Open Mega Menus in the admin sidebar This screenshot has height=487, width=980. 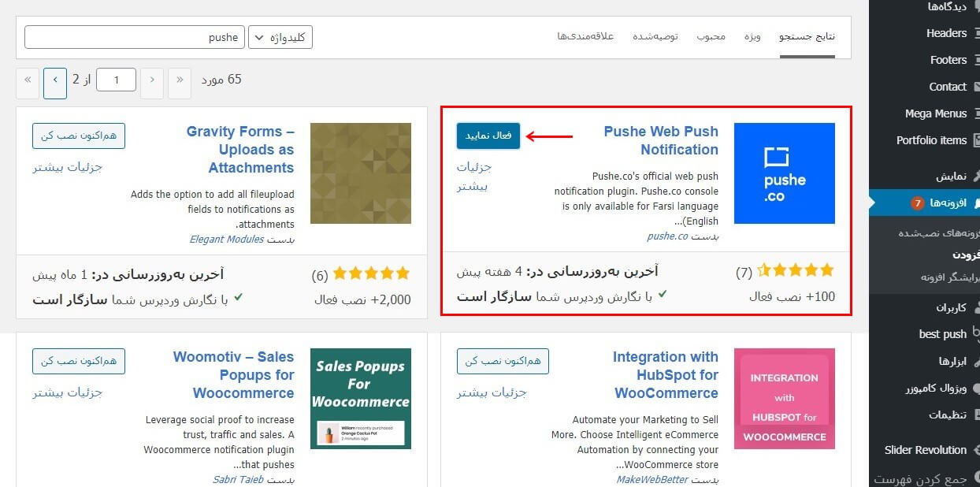(936, 113)
